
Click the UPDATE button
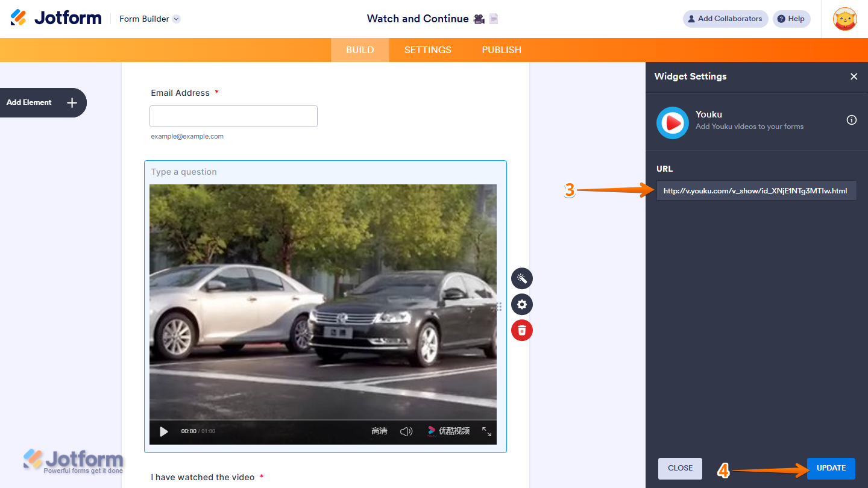click(831, 468)
